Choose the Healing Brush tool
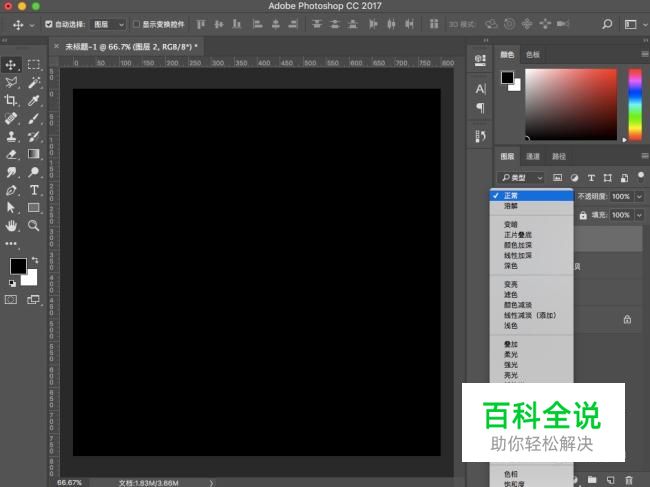 tap(11, 118)
